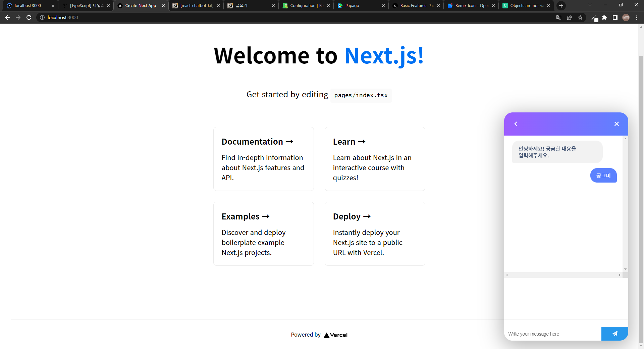Screen dimensions: 644x349
Task: Open the profile avatar menu
Action: 626,17
